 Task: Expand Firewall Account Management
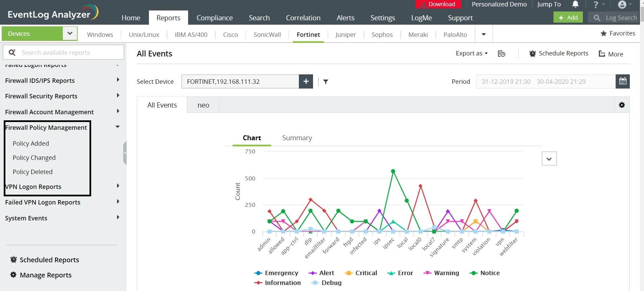click(x=118, y=111)
